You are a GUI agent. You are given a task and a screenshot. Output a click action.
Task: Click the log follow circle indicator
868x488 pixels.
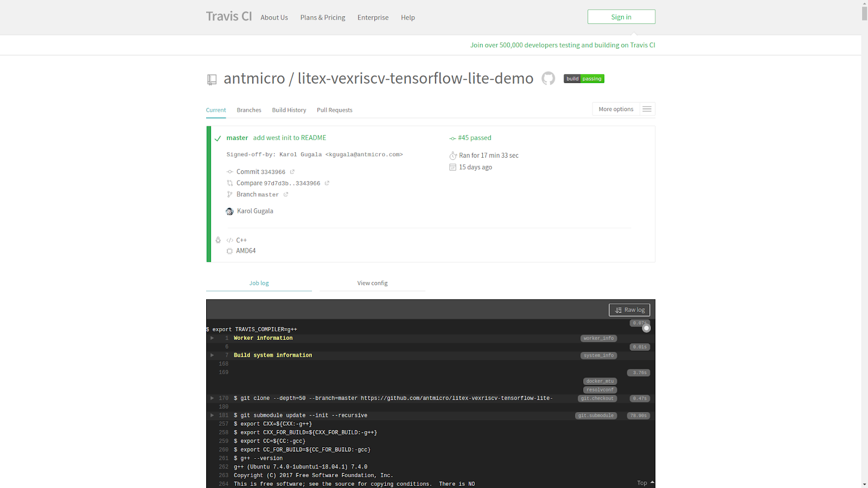646,328
